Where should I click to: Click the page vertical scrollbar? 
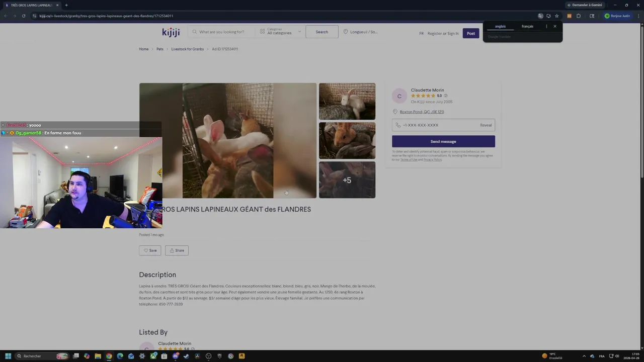pos(641,101)
